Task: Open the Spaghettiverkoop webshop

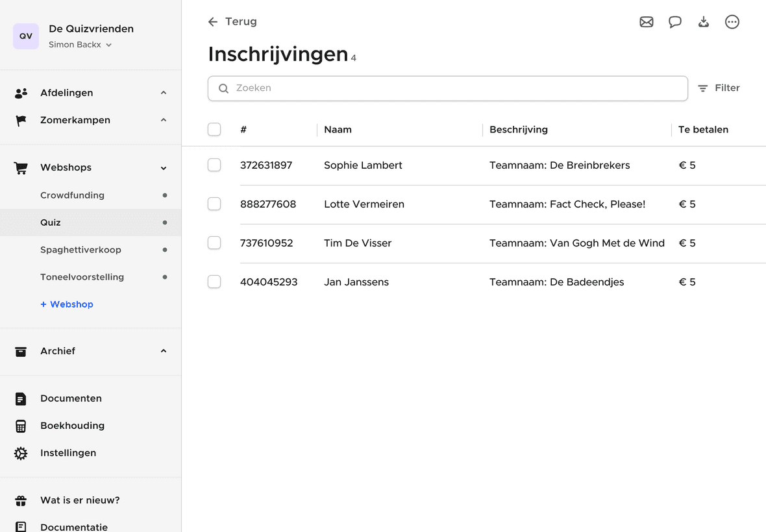Action: 80,250
